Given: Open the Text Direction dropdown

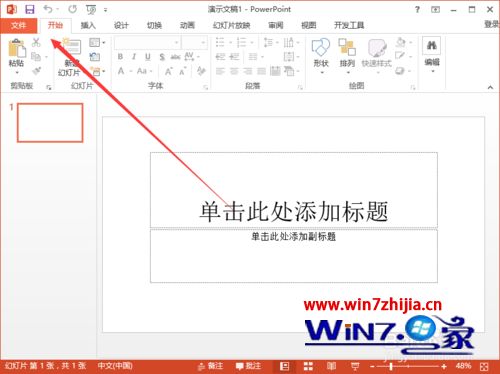Looking at the screenshot, I should point(292,43).
